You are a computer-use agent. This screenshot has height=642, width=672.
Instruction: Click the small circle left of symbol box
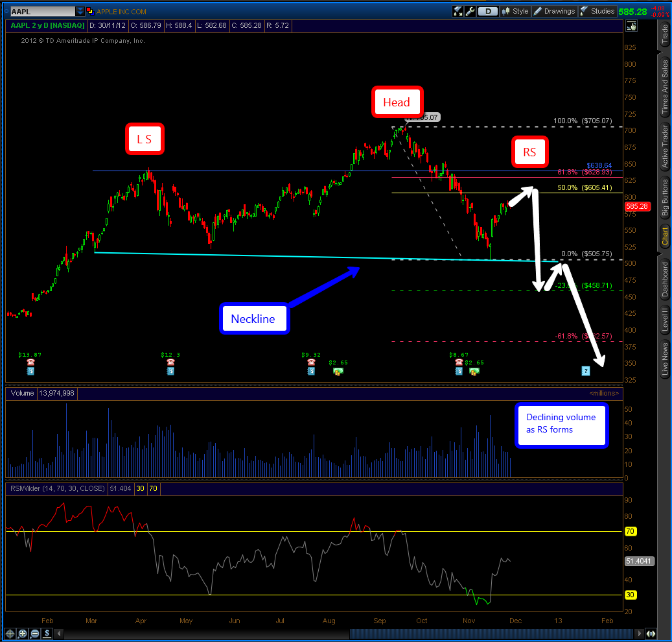click(x=6, y=11)
